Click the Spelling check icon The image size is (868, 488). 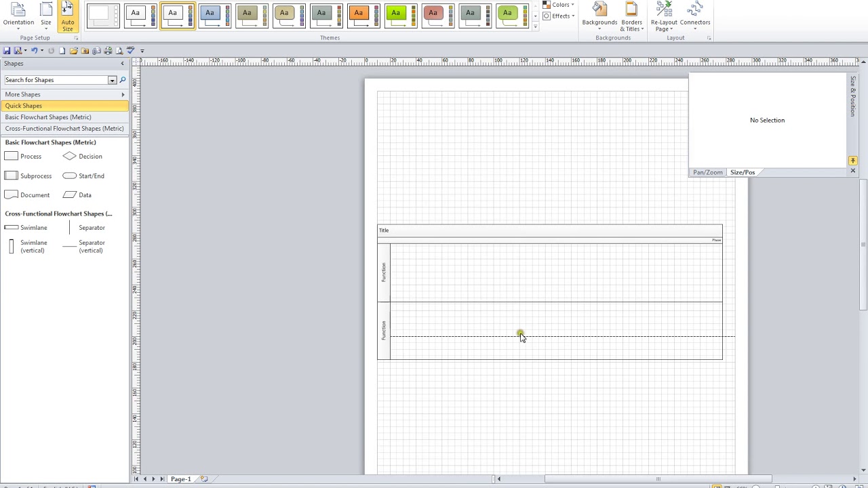pos(131,51)
